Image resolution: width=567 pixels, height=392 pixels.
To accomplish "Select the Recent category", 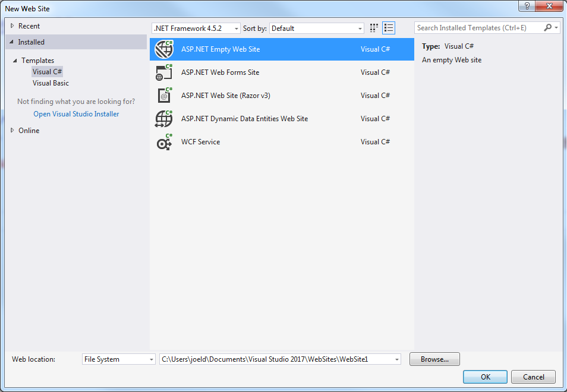I will (x=29, y=26).
